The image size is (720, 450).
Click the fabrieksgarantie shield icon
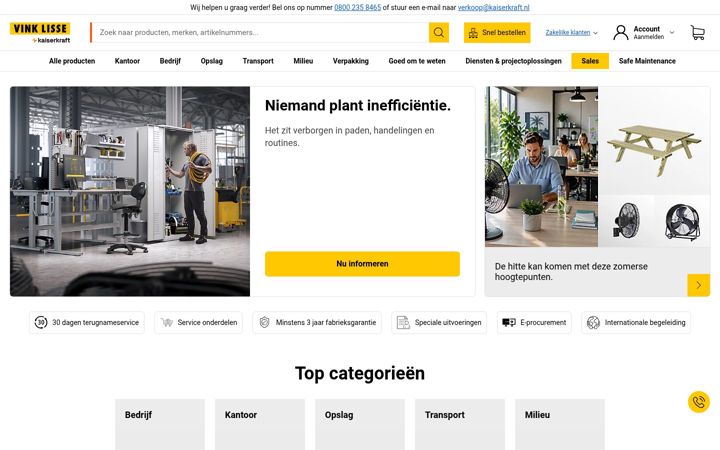tap(264, 322)
